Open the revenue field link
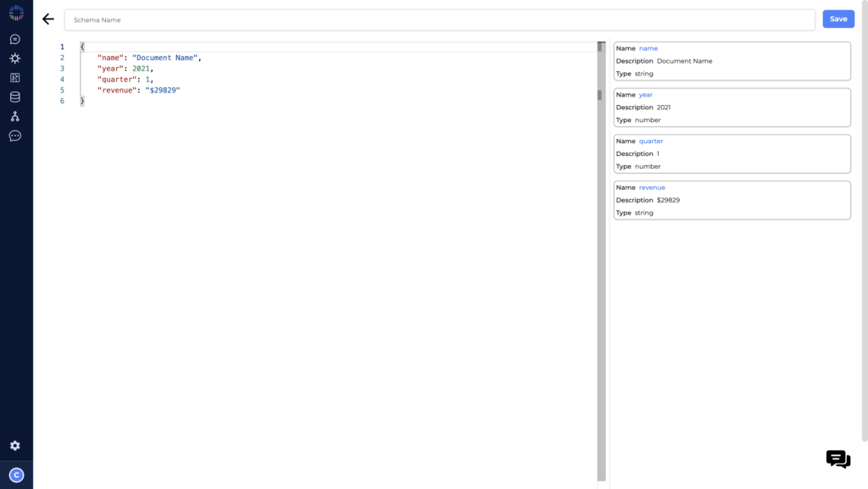 (x=651, y=187)
